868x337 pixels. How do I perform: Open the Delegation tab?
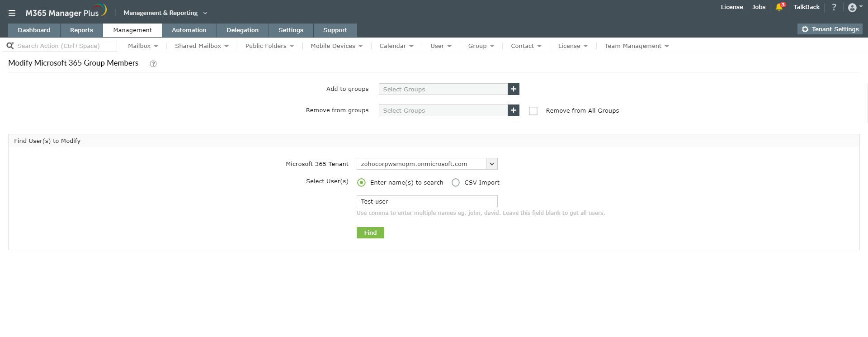(242, 30)
